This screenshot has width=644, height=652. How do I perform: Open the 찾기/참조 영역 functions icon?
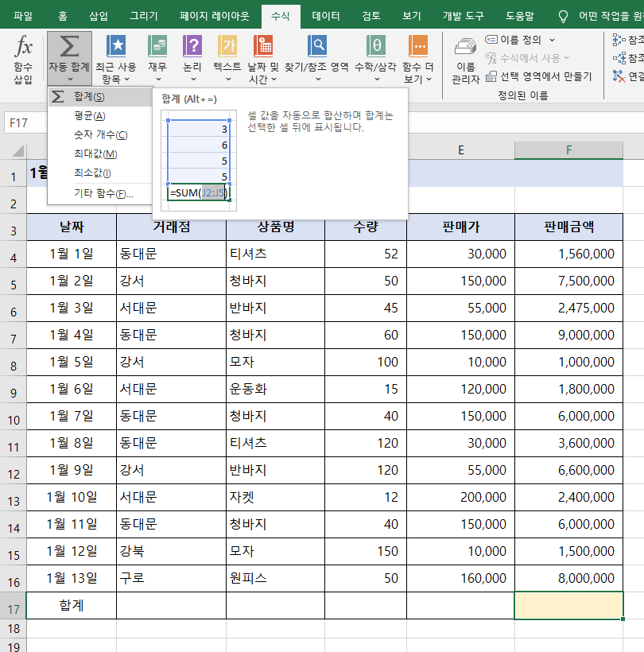pyautogui.click(x=316, y=45)
